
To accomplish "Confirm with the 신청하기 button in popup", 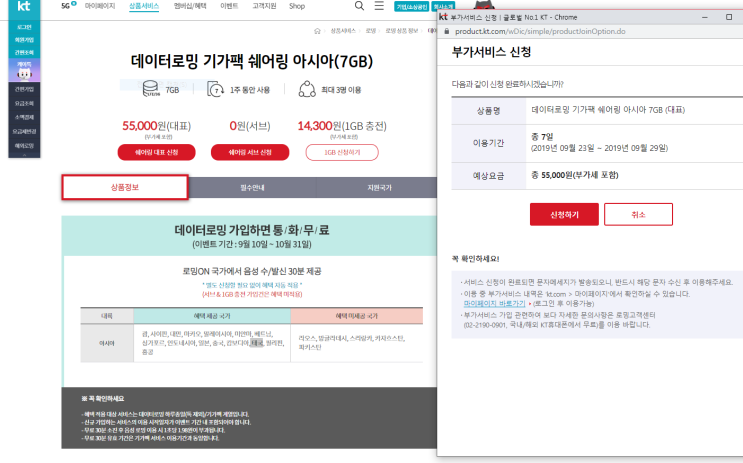I will click(x=564, y=214).
